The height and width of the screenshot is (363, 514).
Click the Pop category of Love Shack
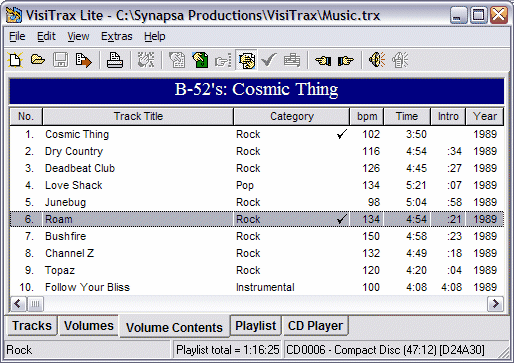[x=245, y=185]
